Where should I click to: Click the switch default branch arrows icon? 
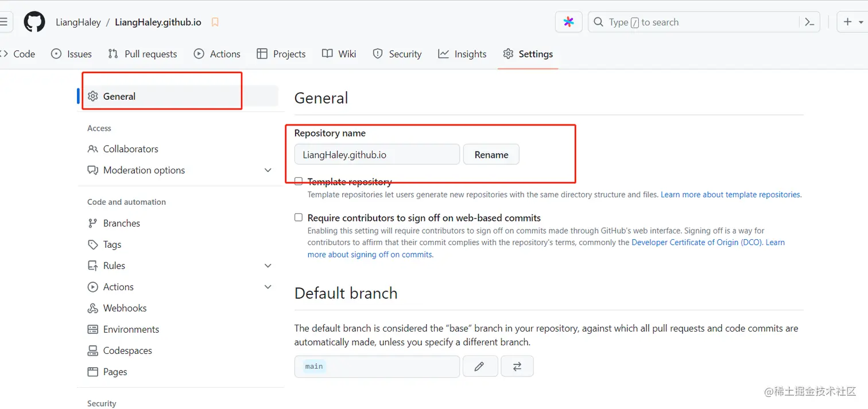517,367
